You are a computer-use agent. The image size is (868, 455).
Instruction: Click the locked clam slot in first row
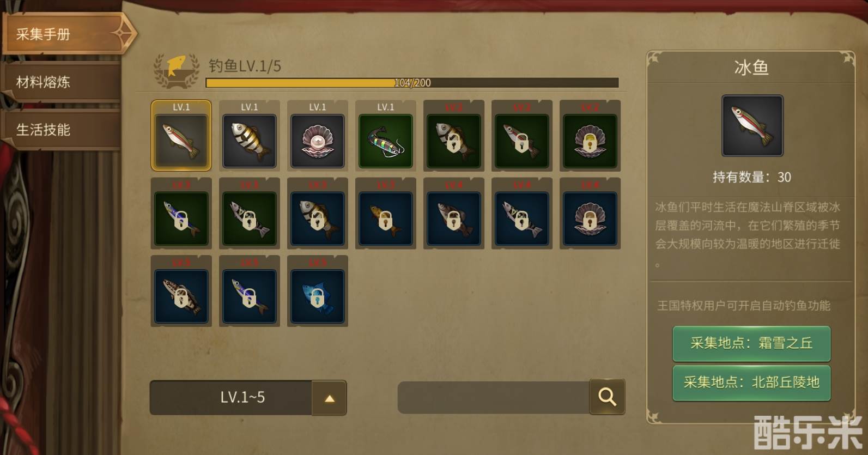coord(590,136)
